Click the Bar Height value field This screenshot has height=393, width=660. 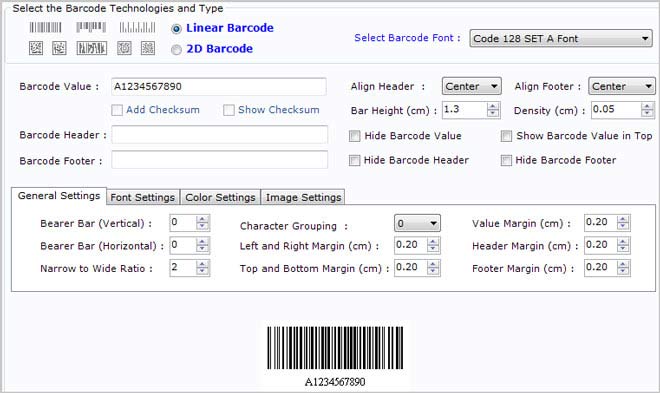point(465,110)
